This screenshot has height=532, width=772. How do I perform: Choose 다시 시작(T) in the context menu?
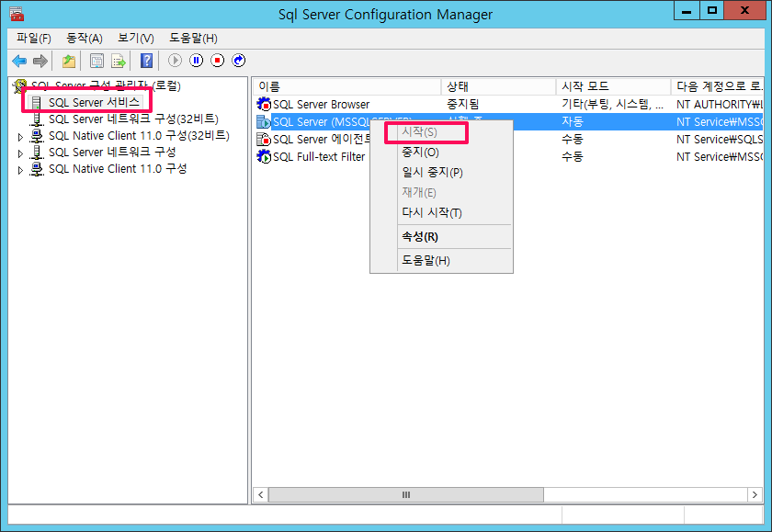click(x=441, y=212)
